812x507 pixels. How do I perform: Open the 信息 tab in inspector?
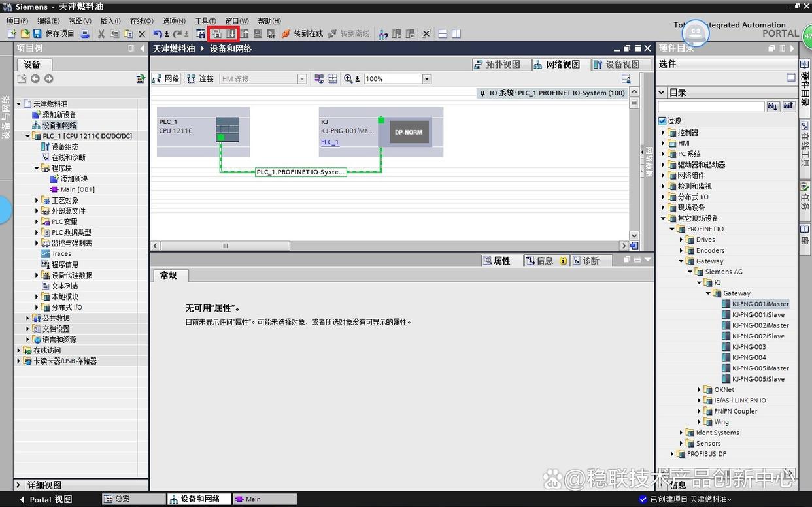click(546, 261)
